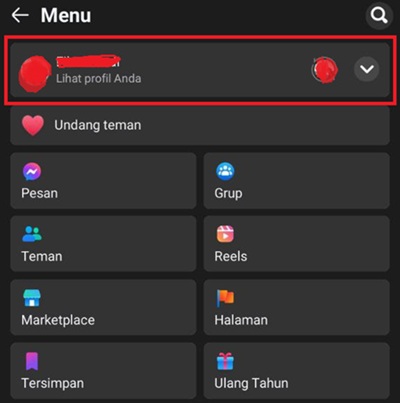Viewport: 400px width, 403px height.
Task: Select the Undang teman row
Action: click(200, 125)
